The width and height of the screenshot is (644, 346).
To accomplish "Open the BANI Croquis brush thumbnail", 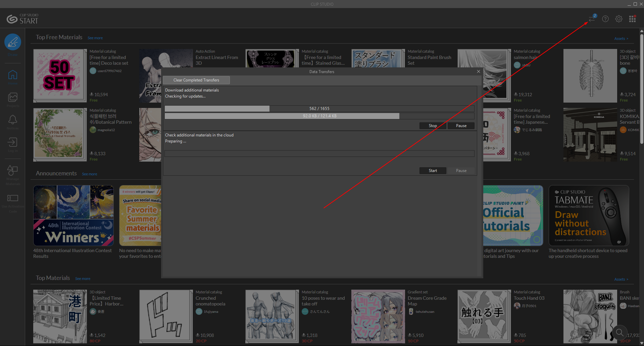I will pyautogui.click(x=590, y=316).
